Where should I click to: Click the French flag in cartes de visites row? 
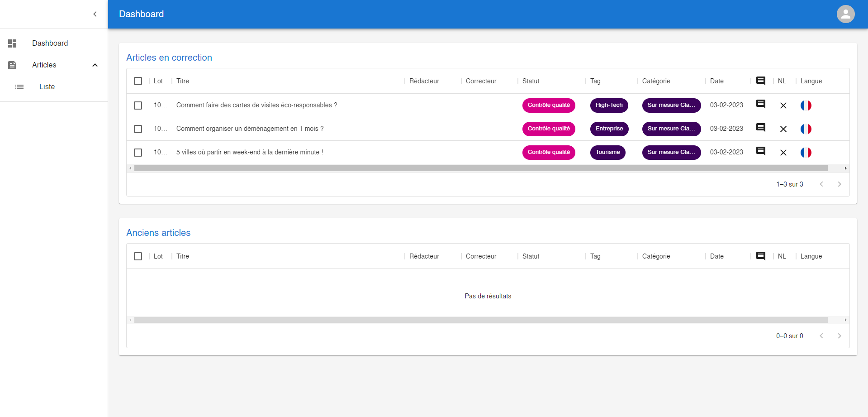coord(806,105)
